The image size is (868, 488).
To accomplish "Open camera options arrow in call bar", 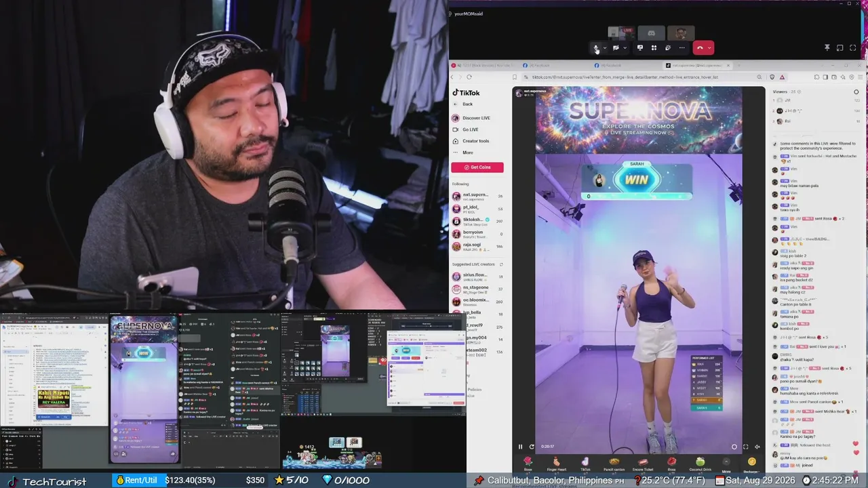I will [x=625, y=48].
